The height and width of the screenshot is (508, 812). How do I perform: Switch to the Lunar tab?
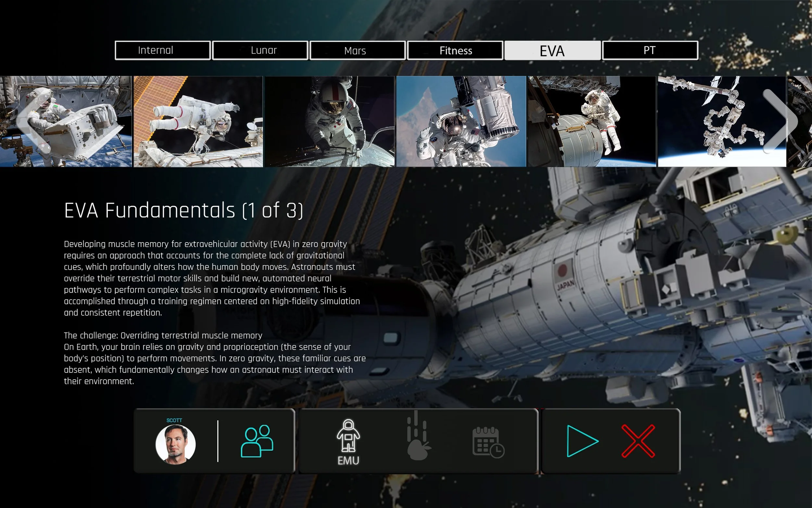pyautogui.click(x=260, y=50)
